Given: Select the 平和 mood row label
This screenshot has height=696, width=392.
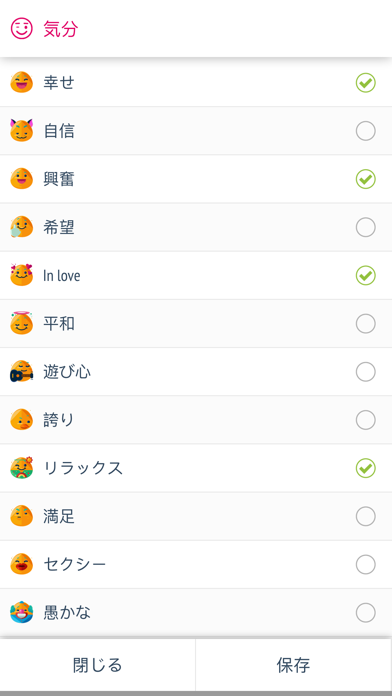Looking at the screenshot, I should (x=59, y=324).
